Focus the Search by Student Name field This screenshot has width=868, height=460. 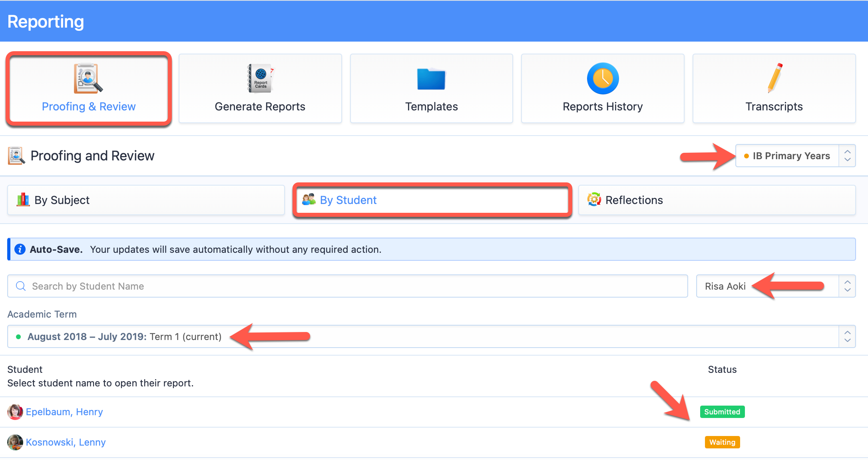[x=348, y=286]
